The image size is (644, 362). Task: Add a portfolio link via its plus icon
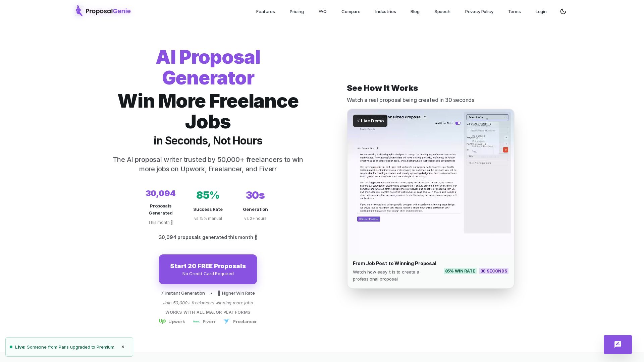pos(506,144)
